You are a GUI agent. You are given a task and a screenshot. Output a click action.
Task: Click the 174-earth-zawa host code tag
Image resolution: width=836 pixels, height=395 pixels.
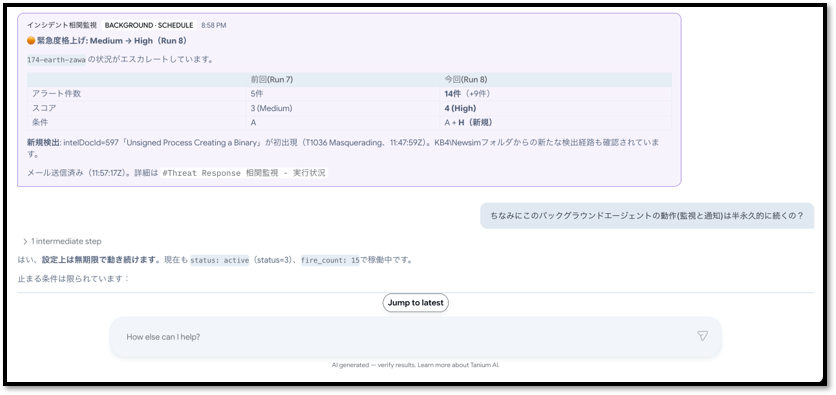coord(56,60)
